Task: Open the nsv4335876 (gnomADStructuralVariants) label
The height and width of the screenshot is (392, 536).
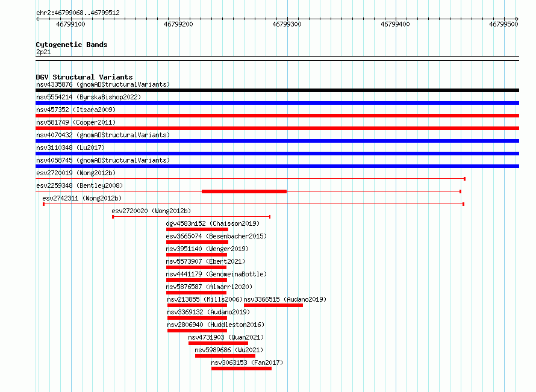Action: 103,84
